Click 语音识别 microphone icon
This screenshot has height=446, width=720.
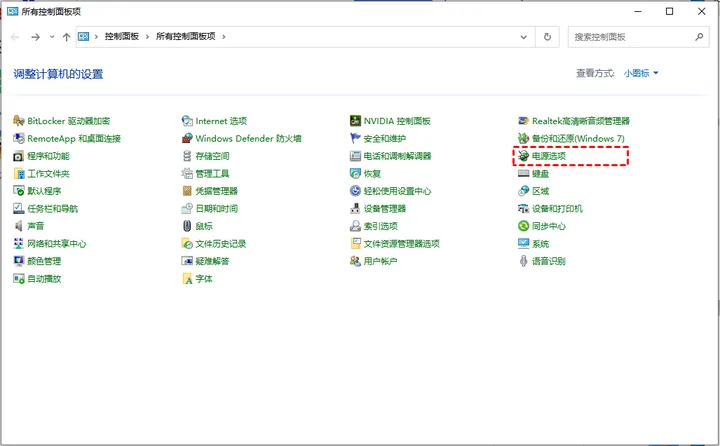tap(523, 261)
